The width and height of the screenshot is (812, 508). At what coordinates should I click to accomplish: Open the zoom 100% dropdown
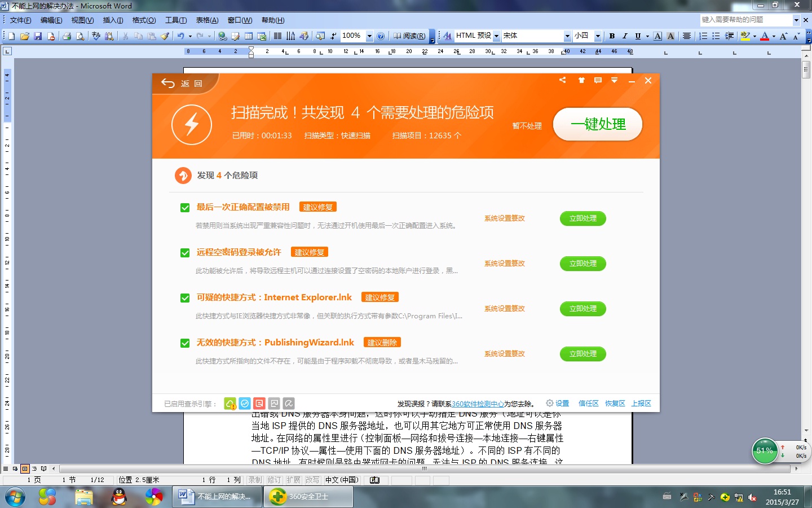coord(369,36)
